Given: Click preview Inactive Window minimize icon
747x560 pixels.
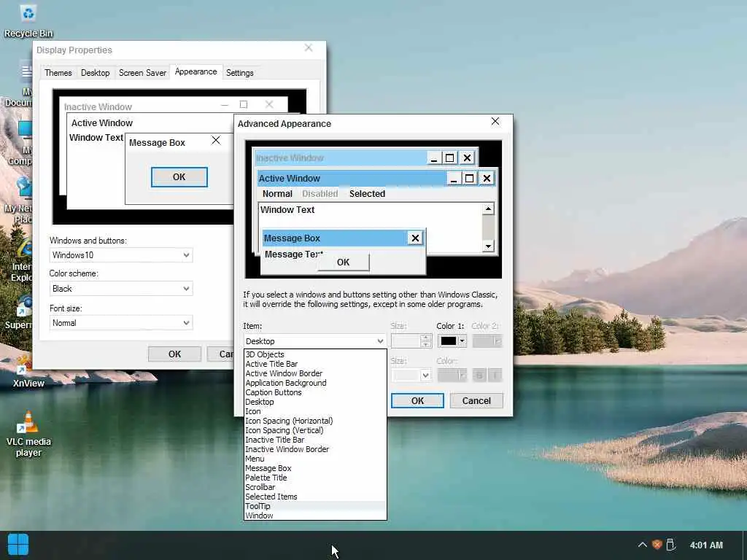Looking at the screenshot, I should tap(433, 157).
